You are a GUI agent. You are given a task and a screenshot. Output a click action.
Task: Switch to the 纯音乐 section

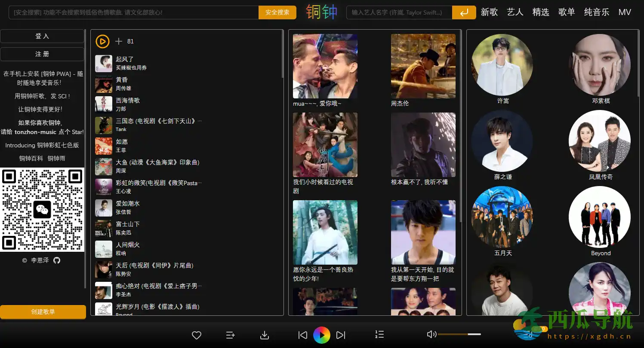597,12
